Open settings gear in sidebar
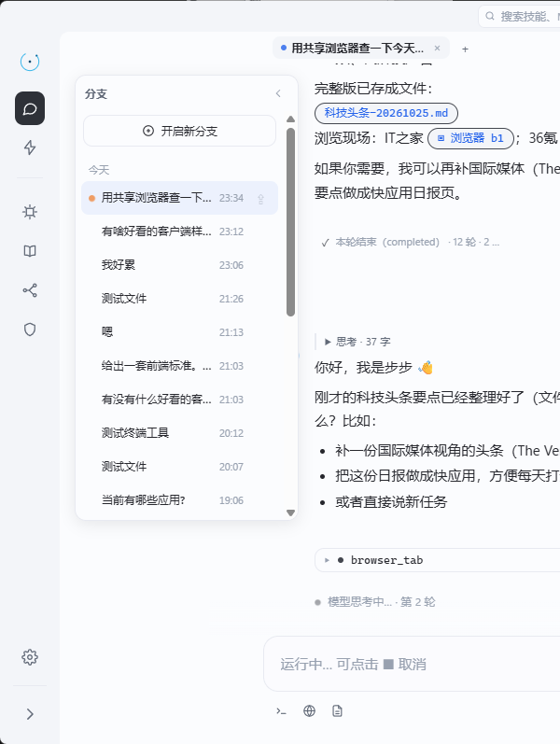The image size is (560, 744). tap(30, 657)
